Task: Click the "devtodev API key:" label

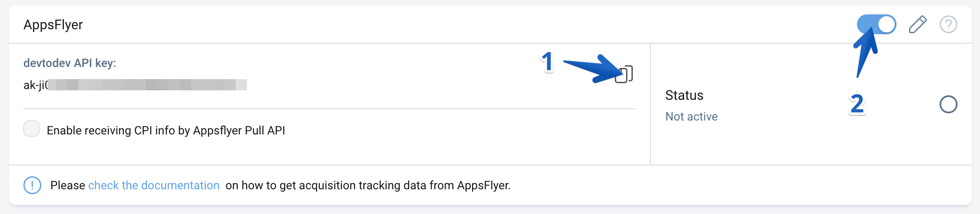Action: tap(70, 63)
